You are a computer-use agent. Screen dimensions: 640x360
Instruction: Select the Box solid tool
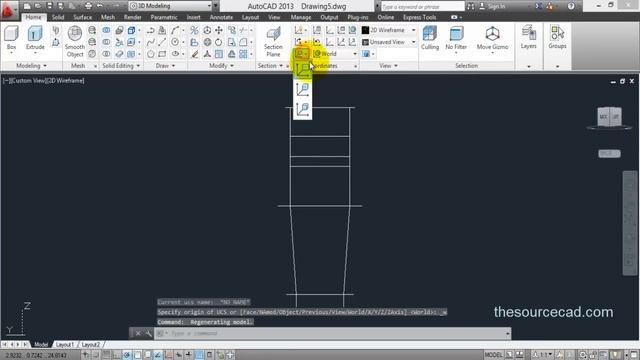11,38
